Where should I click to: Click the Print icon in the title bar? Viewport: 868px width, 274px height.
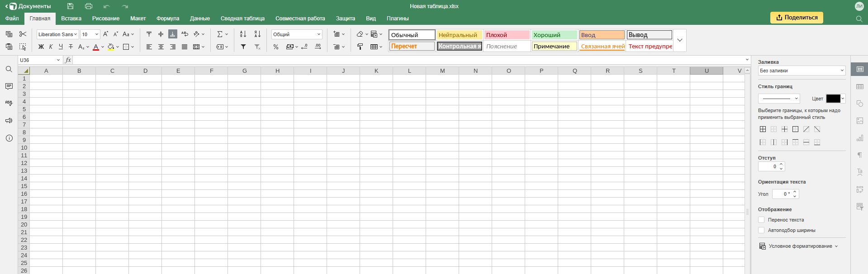[89, 6]
